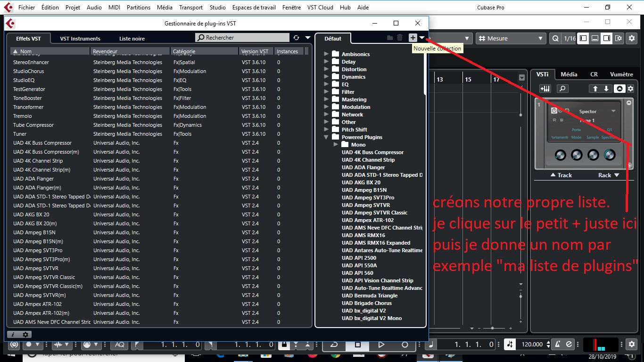Open the display options dropdown beside refresh

(308, 38)
